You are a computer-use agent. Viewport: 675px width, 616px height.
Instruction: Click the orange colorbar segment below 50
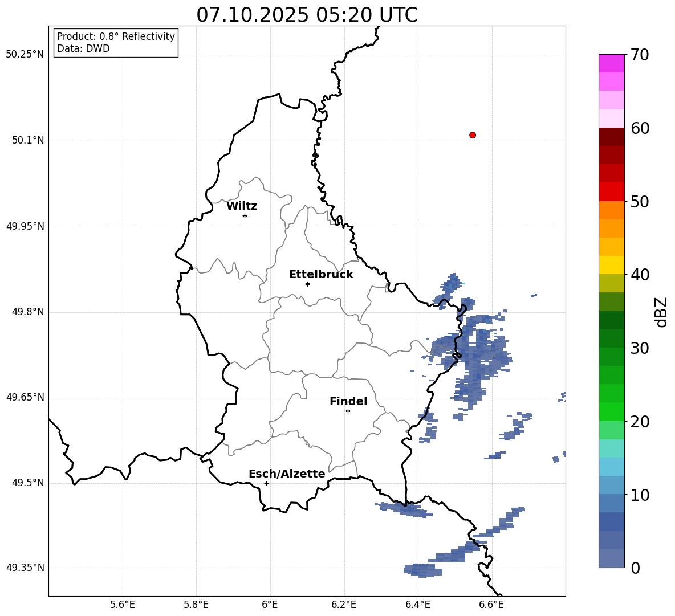pyautogui.click(x=611, y=210)
